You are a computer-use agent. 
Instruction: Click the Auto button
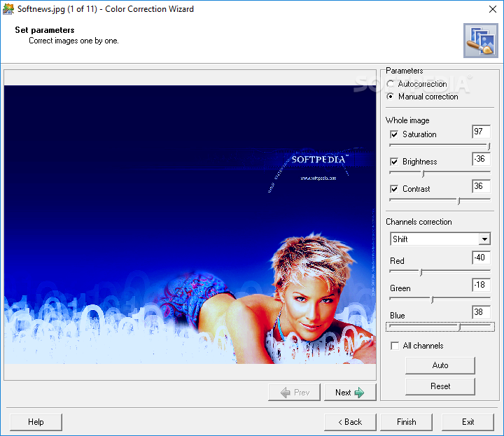coord(440,365)
